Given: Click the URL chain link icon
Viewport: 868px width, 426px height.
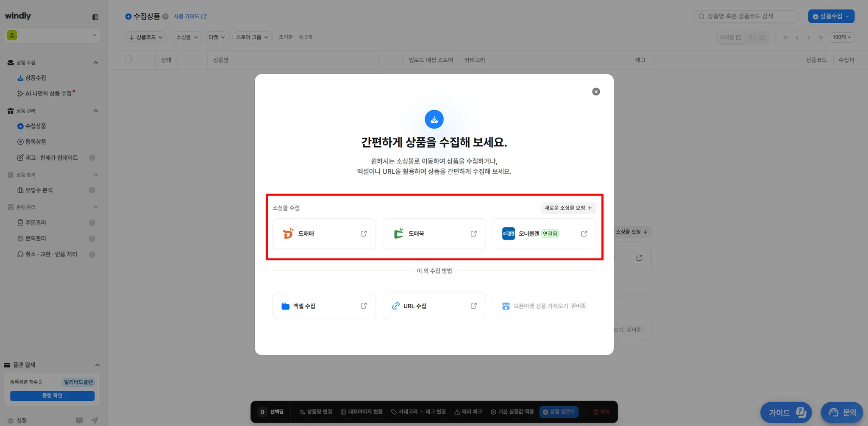Looking at the screenshot, I should (x=396, y=306).
